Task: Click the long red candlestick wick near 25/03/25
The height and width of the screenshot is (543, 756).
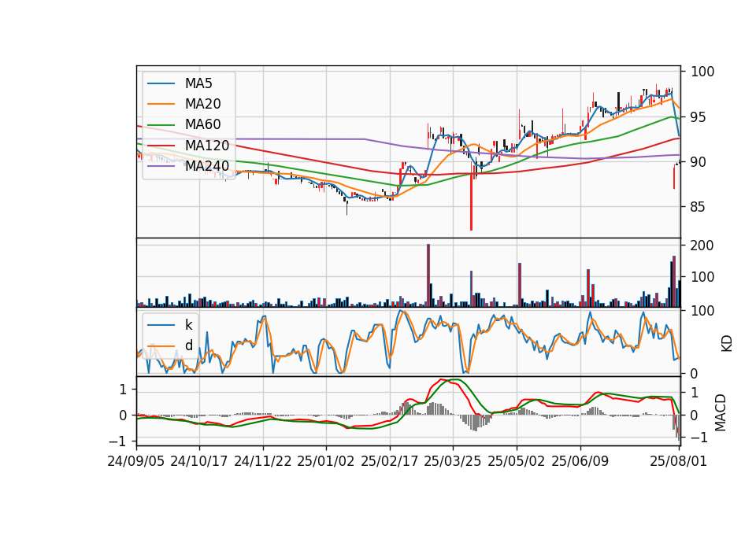Action: click(x=471, y=195)
